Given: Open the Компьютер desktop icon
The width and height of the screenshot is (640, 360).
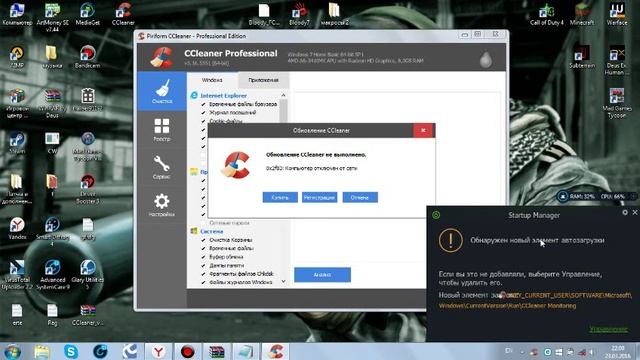Looking at the screenshot, I should tap(17, 14).
